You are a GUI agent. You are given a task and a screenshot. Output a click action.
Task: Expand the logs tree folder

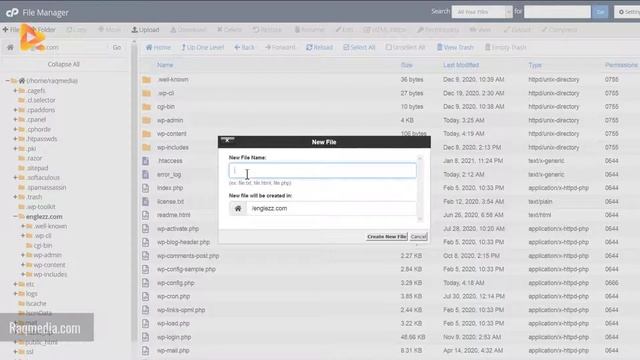coord(15,293)
